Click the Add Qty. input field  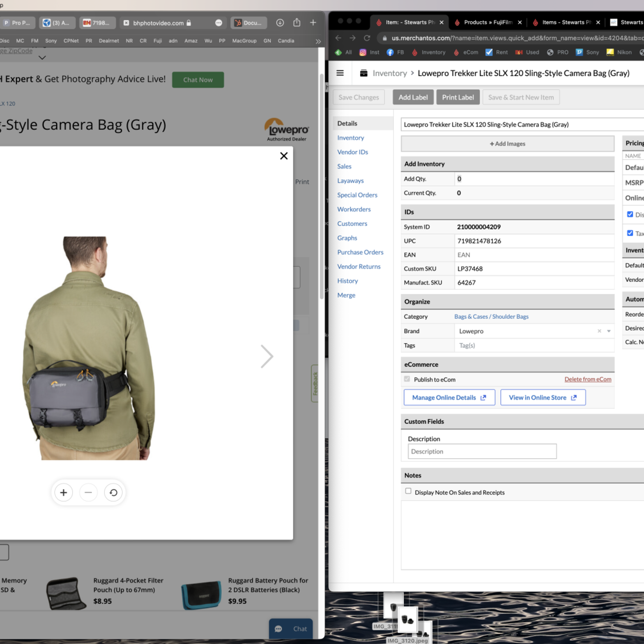click(534, 179)
